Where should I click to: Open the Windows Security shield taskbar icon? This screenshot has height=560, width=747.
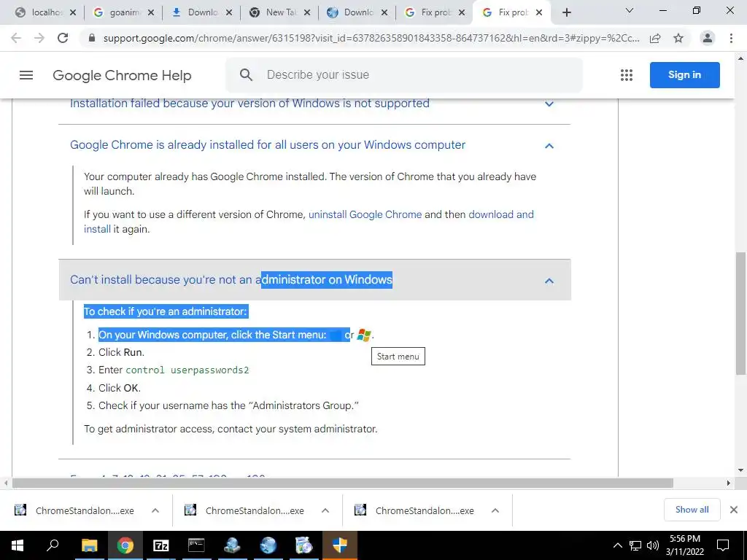pos(340,545)
